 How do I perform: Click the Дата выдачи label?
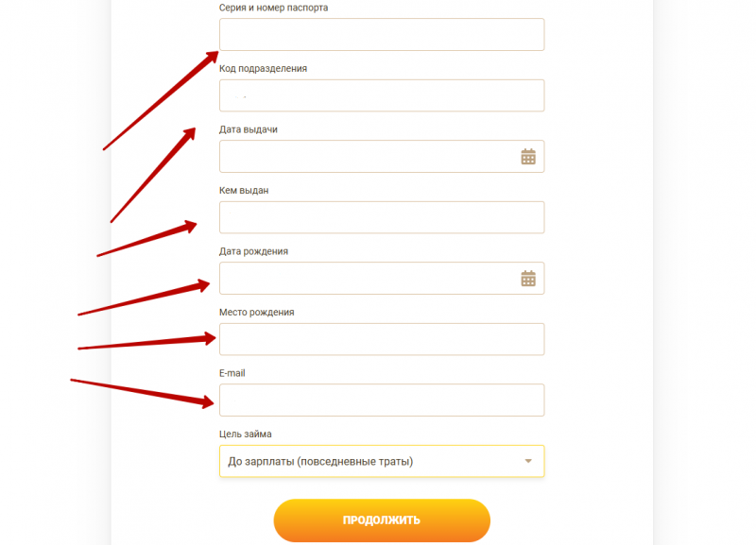[248, 129]
